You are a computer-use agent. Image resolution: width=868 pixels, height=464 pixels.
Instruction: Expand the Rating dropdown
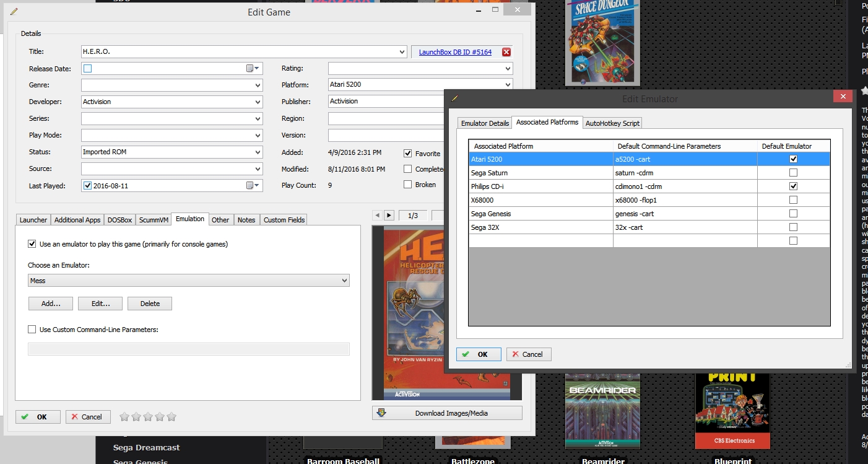(508, 68)
